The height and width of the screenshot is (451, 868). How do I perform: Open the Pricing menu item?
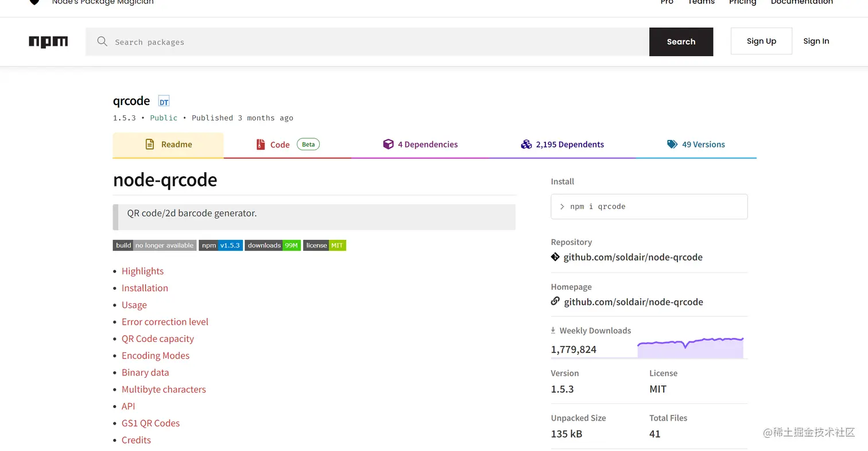743,2
